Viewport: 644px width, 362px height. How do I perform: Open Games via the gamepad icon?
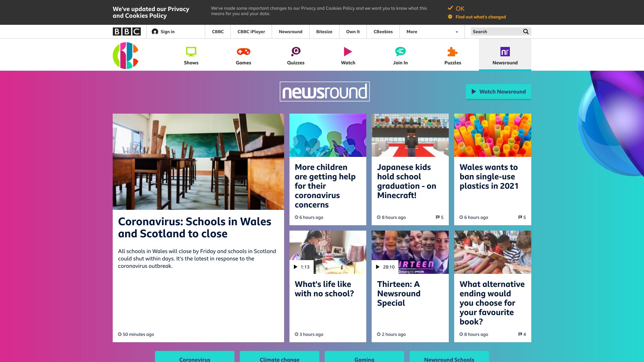pos(244,52)
